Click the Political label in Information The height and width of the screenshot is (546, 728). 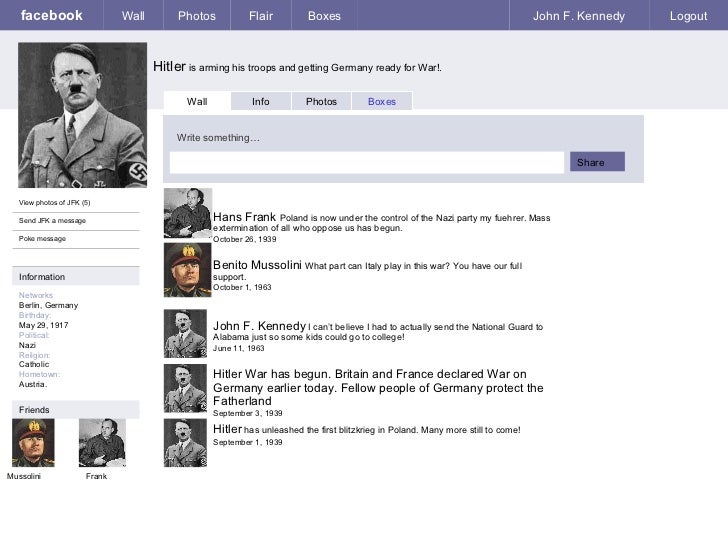(x=34, y=335)
